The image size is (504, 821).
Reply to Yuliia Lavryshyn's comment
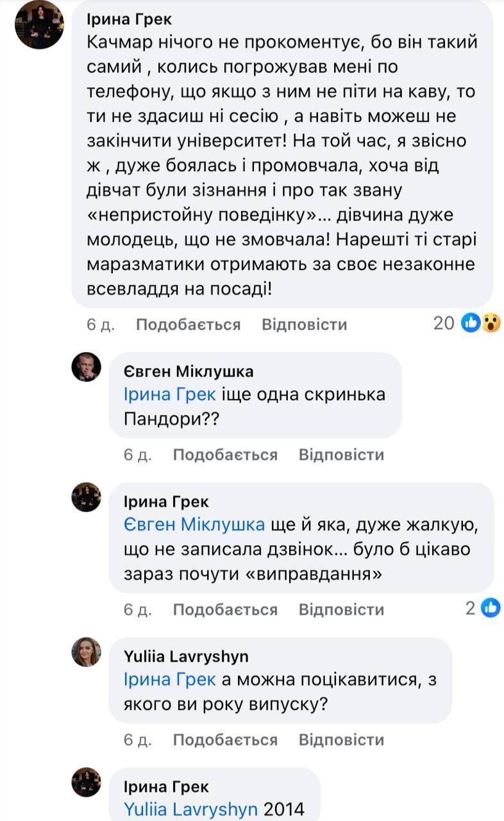coord(341,740)
